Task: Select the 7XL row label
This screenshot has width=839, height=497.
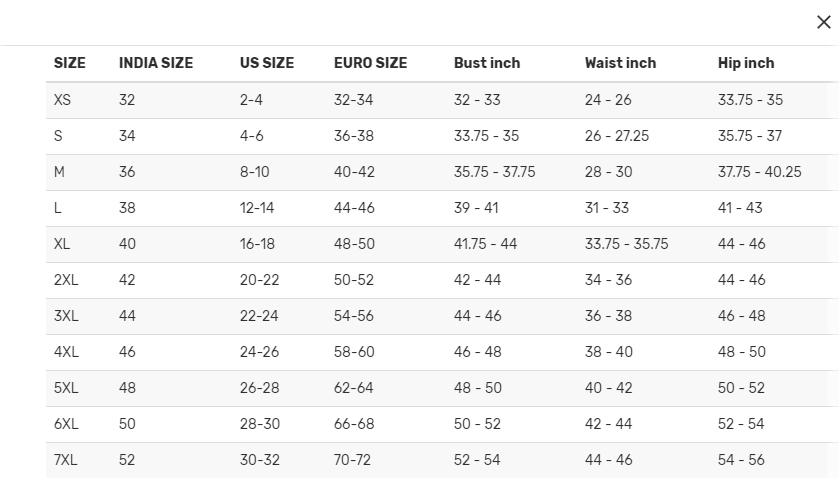Action: (x=65, y=460)
